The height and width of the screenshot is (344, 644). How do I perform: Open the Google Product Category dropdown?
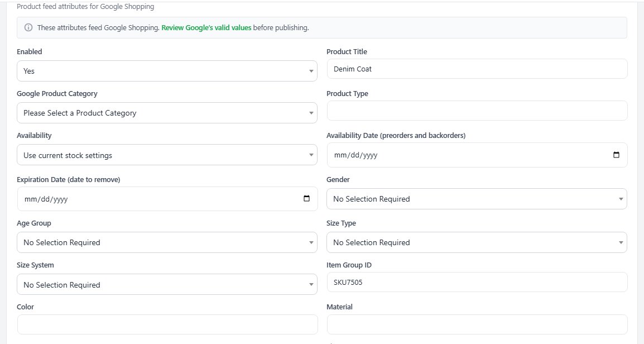click(167, 113)
